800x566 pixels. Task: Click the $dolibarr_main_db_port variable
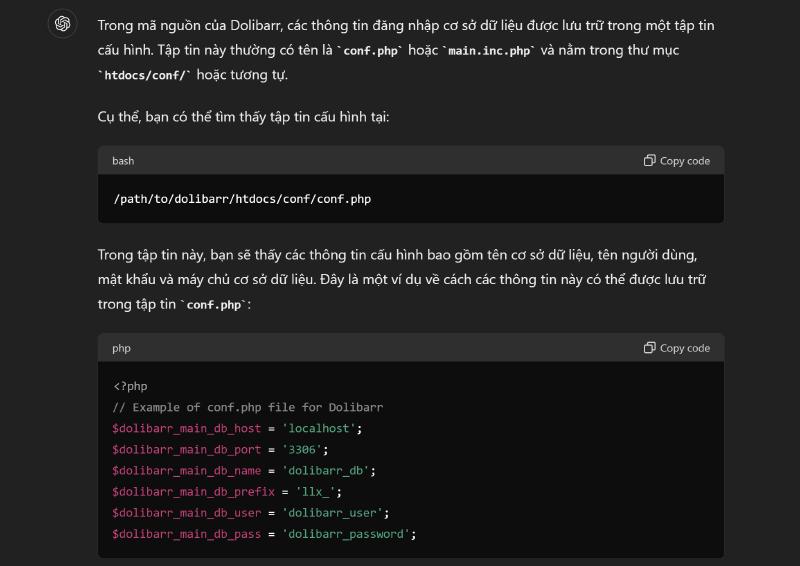(x=186, y=449)
